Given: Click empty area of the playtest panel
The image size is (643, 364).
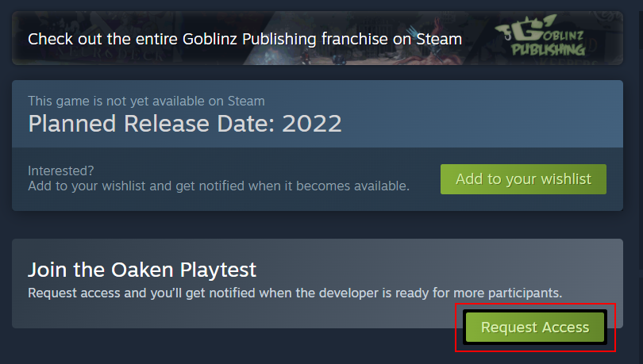Looking at the screenshot, I should click(238, 316).
